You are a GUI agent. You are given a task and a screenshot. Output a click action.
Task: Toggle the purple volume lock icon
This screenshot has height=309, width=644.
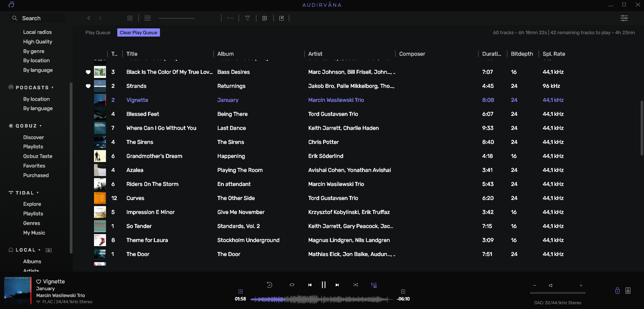coord(617,291)
